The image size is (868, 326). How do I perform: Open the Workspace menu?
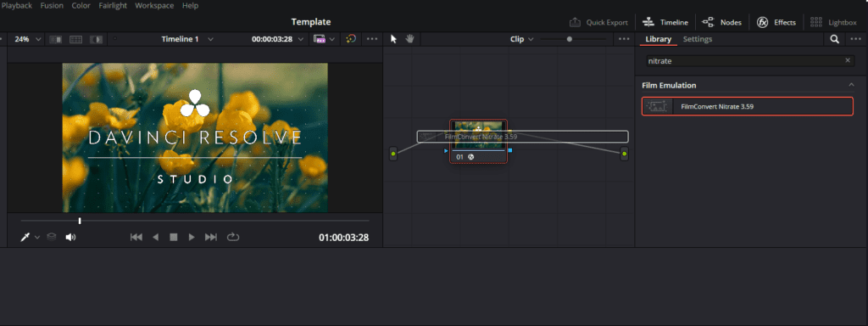tap(154, 6)
